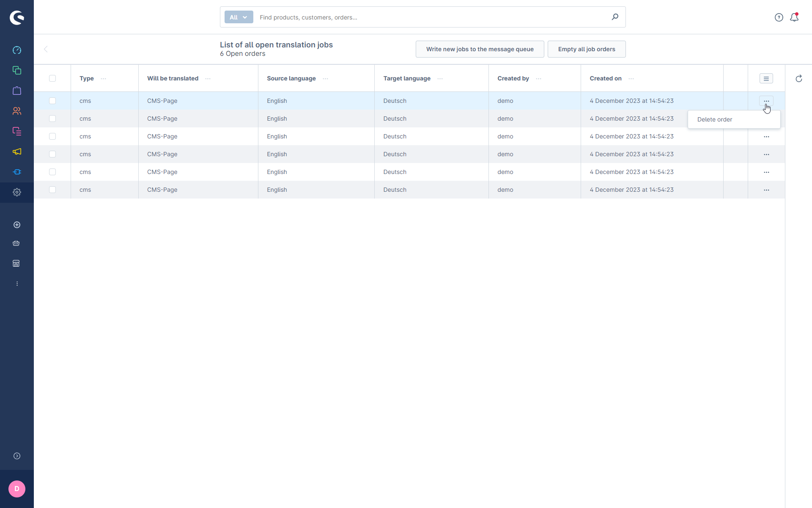Toggle the select-all checkbox in header

coord(52,78)
